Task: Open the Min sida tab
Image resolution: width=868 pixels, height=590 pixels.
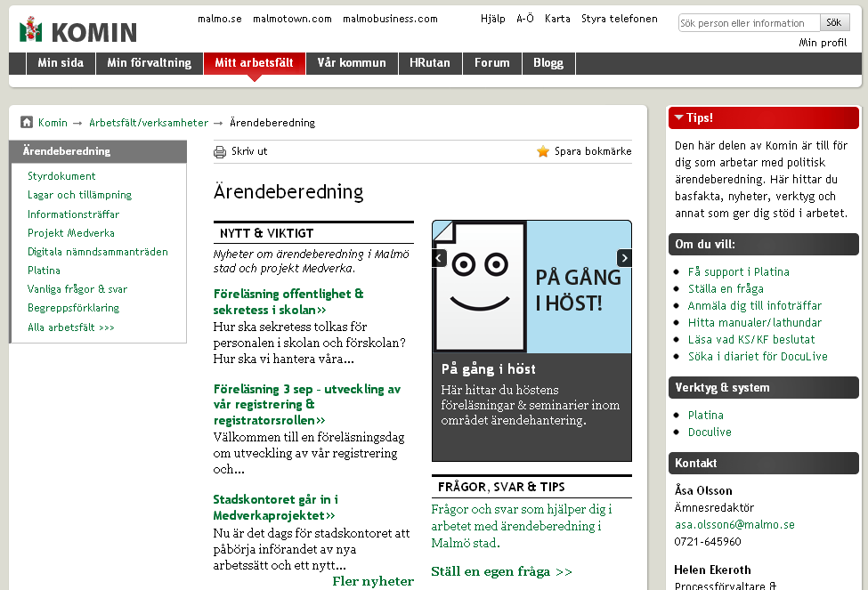Action: [x=61, y=63]
